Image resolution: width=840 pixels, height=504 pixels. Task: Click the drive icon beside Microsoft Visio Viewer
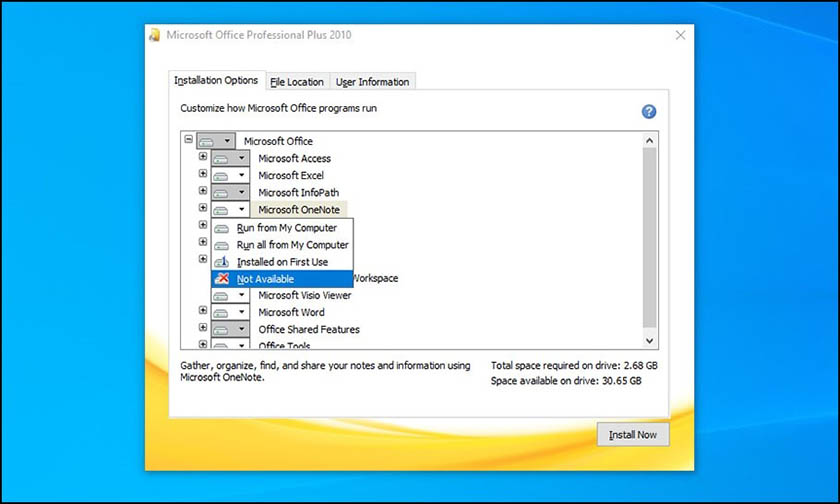pyautogui.click(x=222, y=296)
